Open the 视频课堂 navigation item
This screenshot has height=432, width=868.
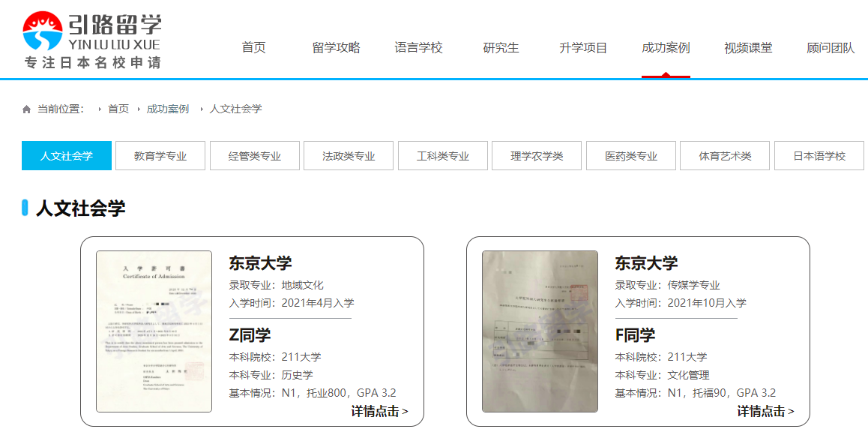(748, 48)
